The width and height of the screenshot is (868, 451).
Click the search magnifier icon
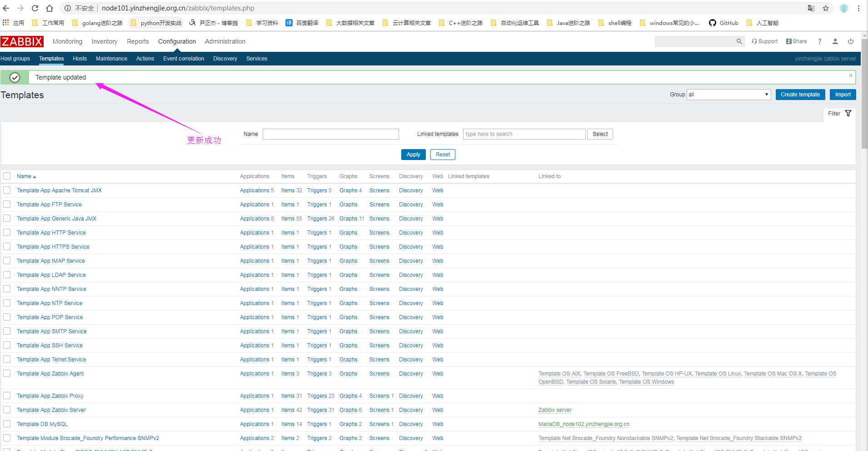(x=739, y=41)
